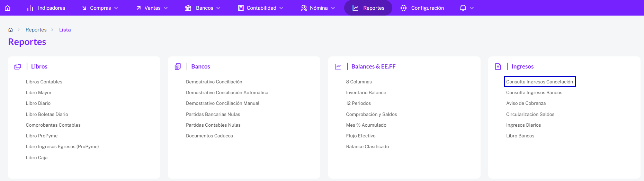Click the home icon in top navigation bar
The height and width of the screenshot is (181, 644).
click(8, 8)
